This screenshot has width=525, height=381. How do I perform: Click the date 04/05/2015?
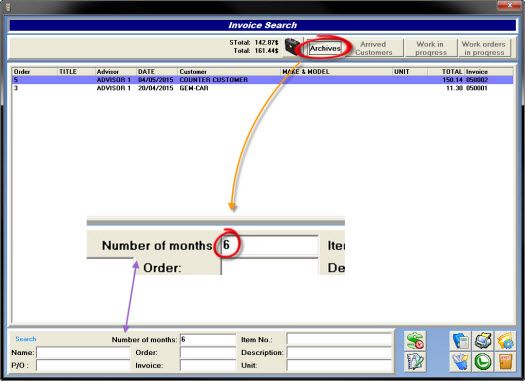click(156, 80)
